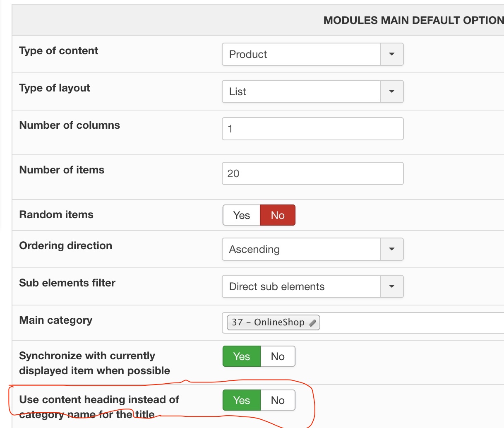Click the Number of columns input field
504x428 pixels.
[x=312, y=129]
